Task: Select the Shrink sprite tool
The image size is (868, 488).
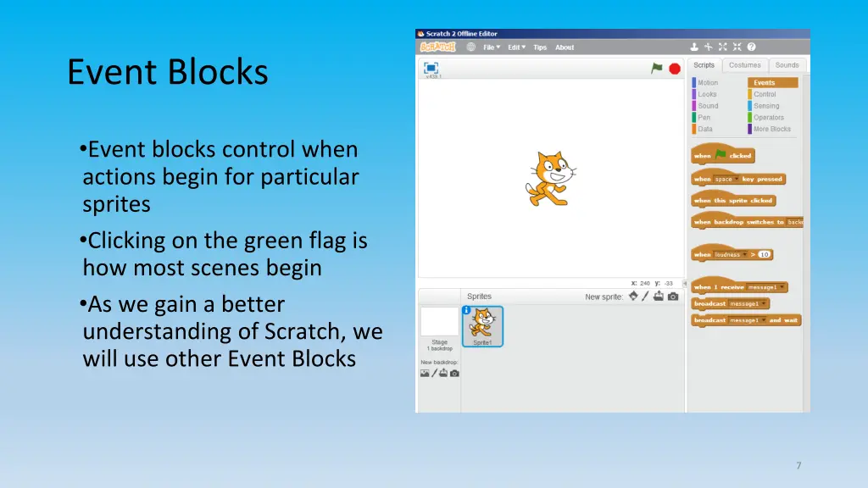Action: 737,47
